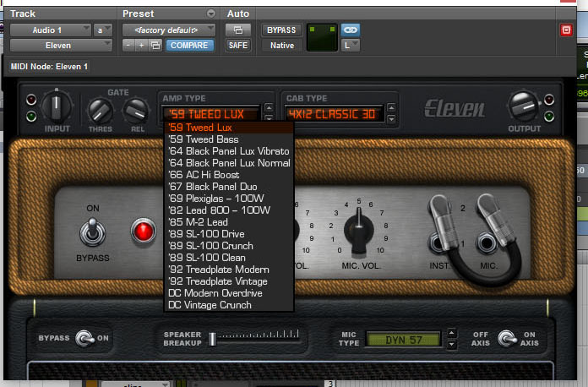
Task: Click the DYN 57 mic type display
Action: click(x=404, y=340)
